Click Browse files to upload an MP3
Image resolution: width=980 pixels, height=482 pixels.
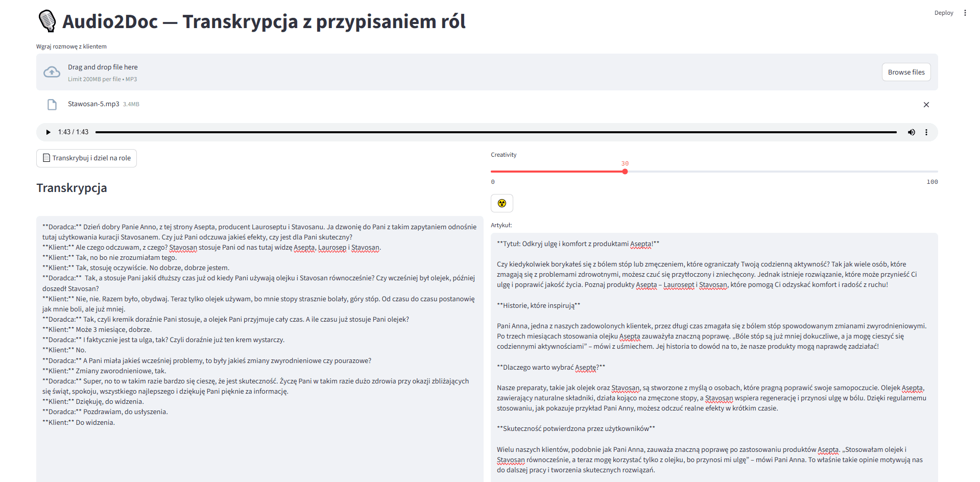[x=906, y=71]
